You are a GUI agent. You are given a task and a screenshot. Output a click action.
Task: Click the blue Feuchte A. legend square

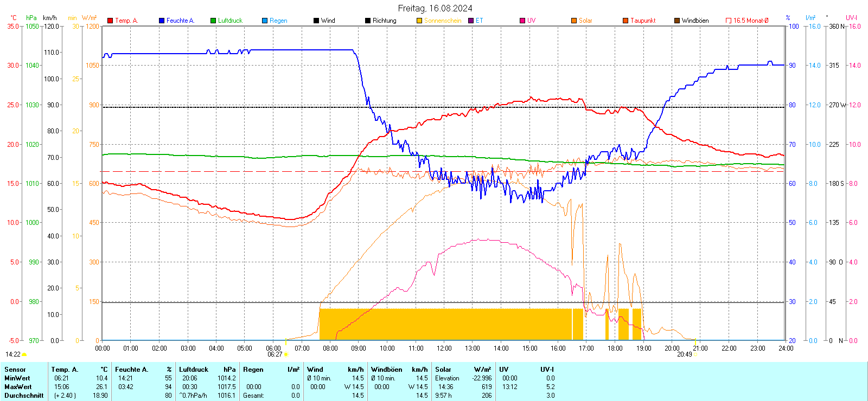point(162,21)
